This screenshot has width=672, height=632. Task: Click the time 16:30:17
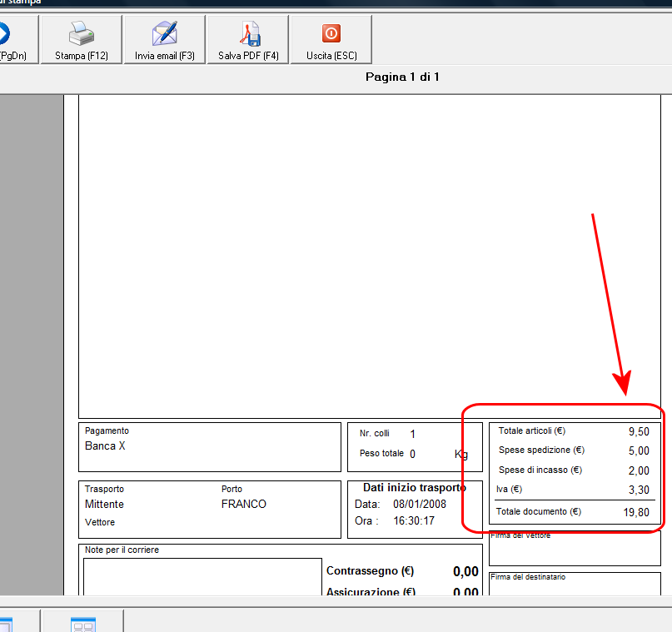click(414, 521)
